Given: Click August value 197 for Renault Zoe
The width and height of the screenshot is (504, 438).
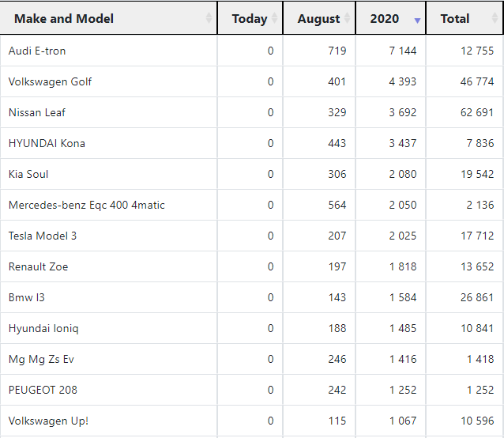Looking at the screenshot, I should 337,266.
